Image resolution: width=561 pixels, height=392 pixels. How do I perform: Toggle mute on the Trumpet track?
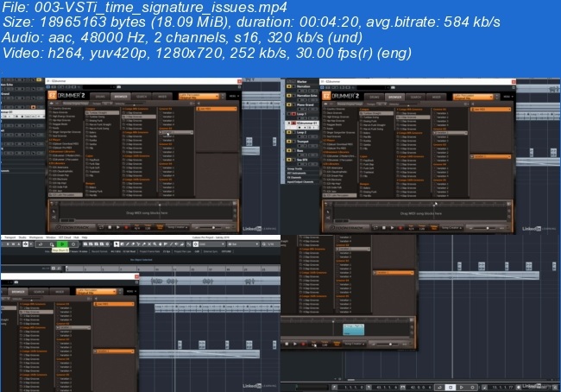coord(289,142)
